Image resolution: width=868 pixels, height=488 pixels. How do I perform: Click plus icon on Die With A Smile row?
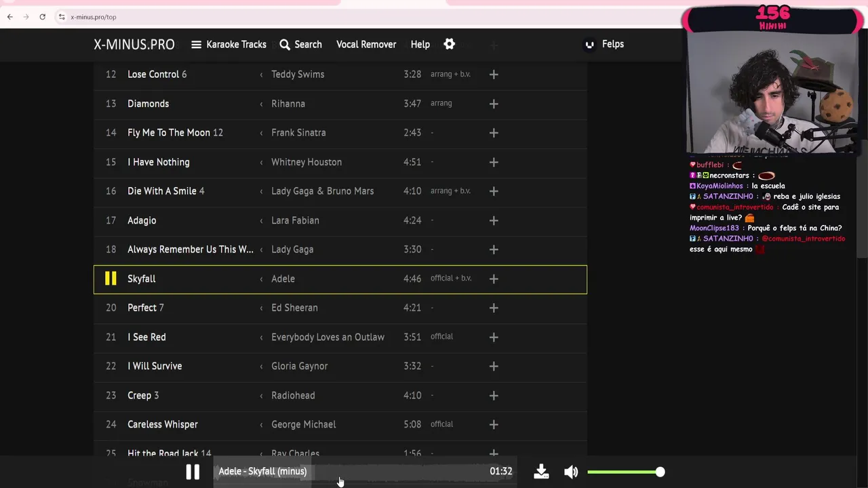(494, 191)
